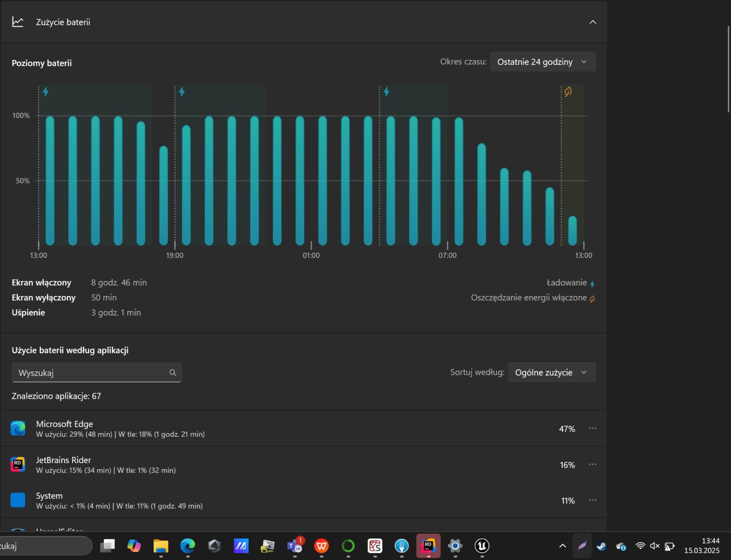
Task: Open Unreal Engine from the taskbar
Action: 482,546
